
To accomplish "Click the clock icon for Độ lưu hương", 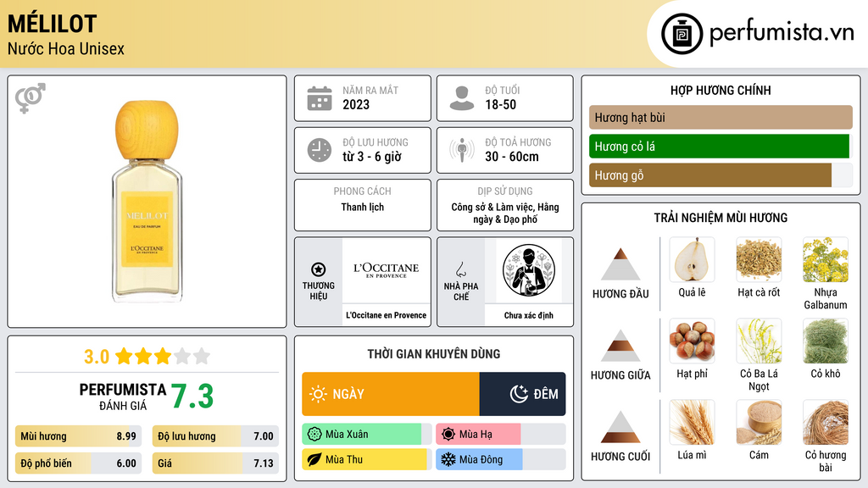I will [x=320, y=150].
